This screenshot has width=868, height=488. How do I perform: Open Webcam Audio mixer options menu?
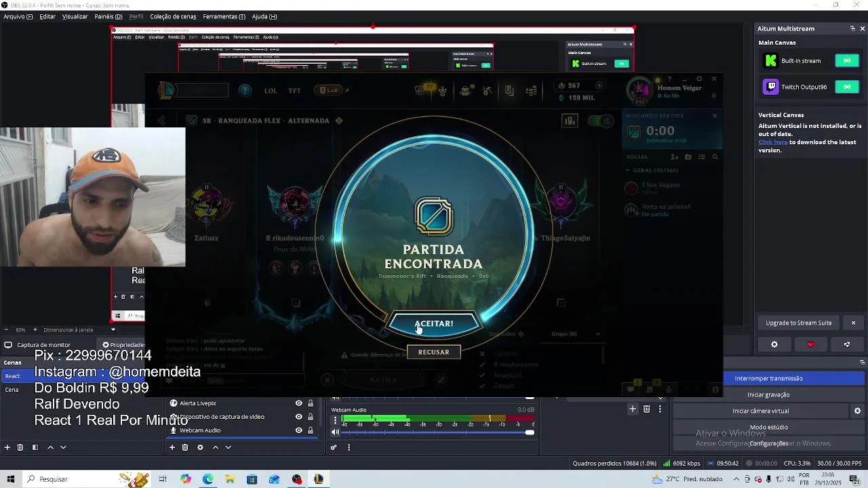[x=335, y=420]
